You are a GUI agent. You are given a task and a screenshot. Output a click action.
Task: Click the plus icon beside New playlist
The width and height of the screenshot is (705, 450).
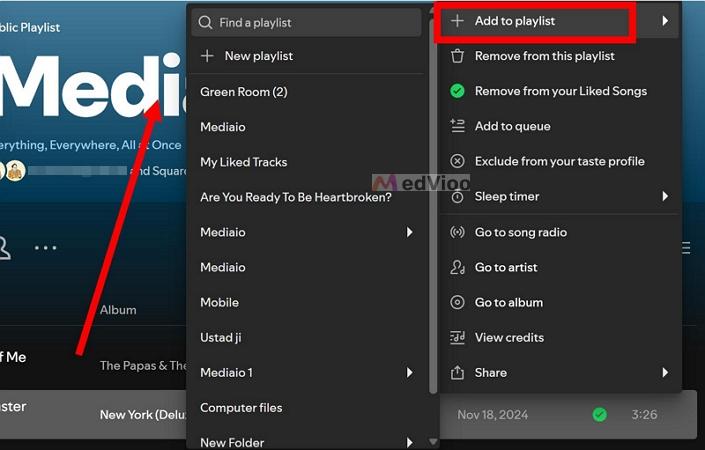pyautogui.click(x=207, y=56)
